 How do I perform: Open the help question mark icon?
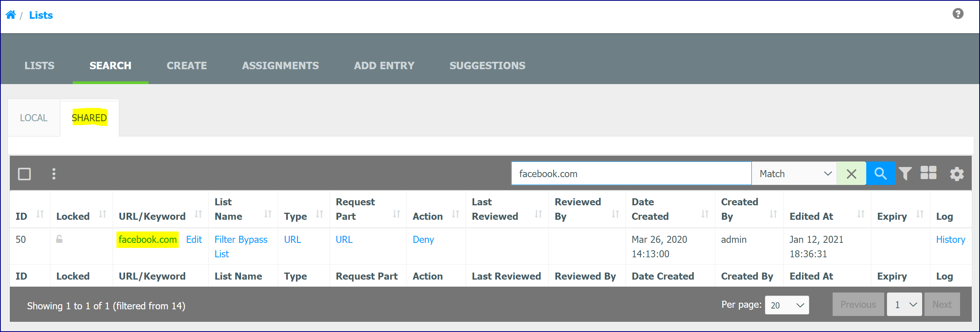pos(958,14)
